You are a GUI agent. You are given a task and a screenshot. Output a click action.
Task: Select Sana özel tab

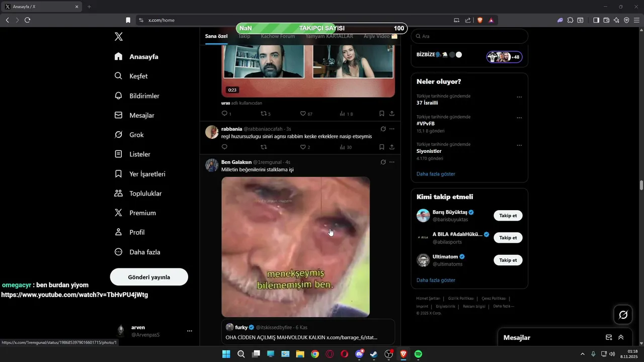coord(216,36)
